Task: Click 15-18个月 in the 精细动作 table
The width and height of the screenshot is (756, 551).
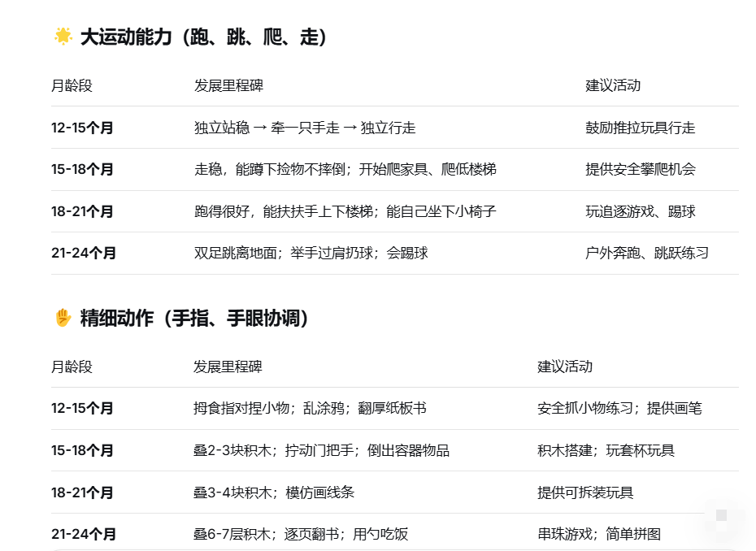Action: point(82,451)
